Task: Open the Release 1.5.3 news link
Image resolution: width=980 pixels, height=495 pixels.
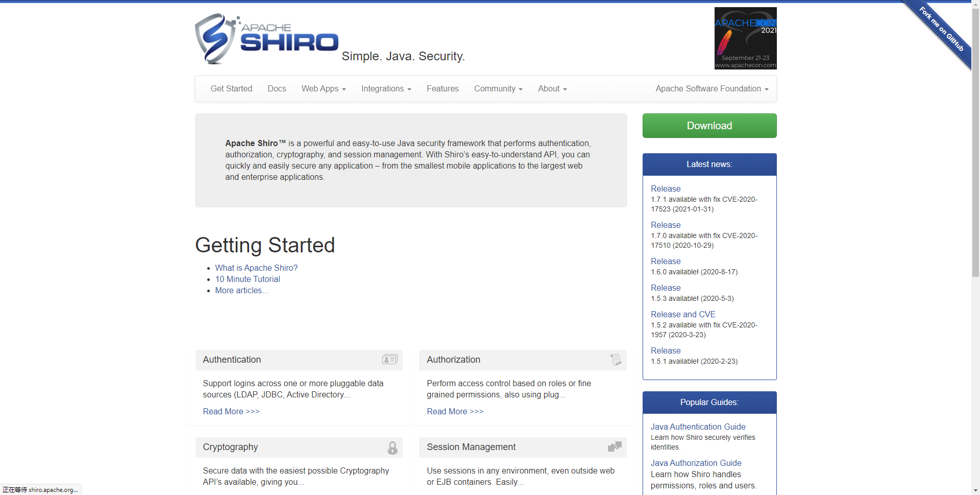Action: coord(666,288)
